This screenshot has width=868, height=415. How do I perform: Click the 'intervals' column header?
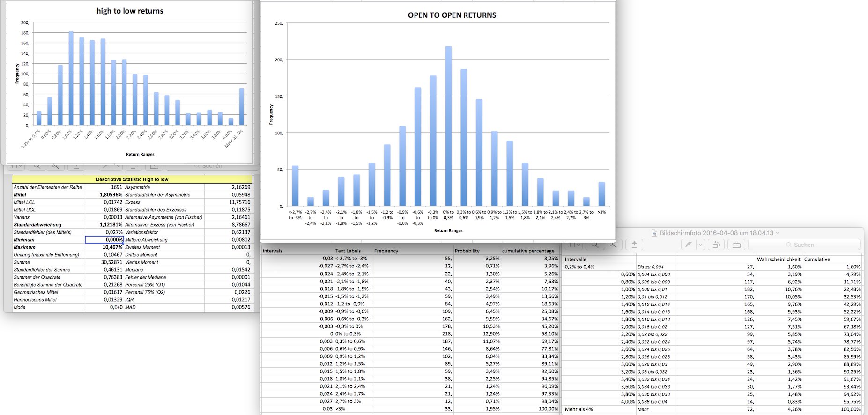point(273,251)
